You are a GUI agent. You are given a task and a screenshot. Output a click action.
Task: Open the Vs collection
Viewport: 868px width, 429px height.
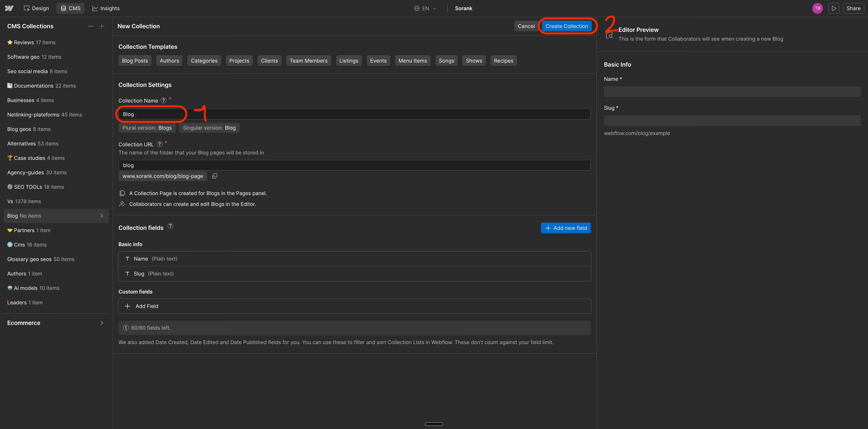pos(56,202)
